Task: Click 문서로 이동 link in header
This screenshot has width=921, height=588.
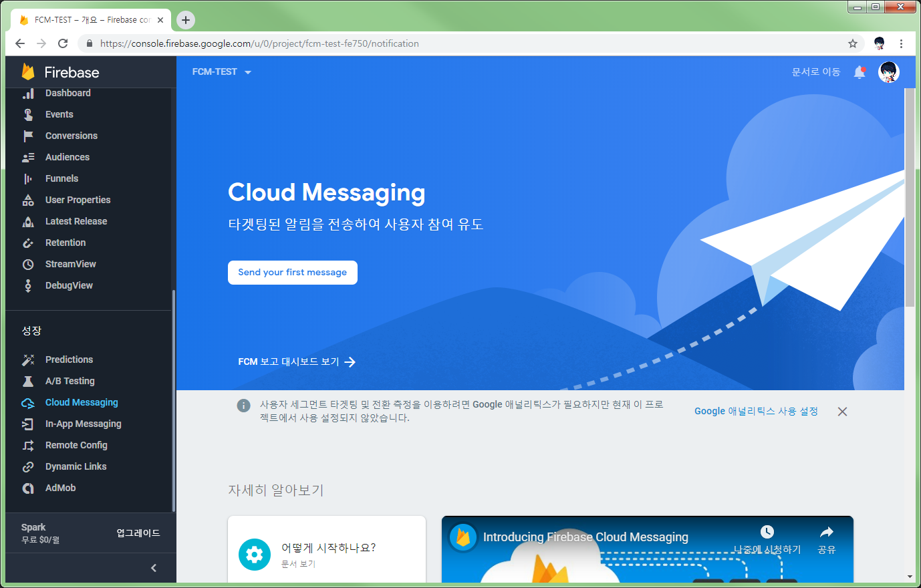Action: click(x=816, y=72)
